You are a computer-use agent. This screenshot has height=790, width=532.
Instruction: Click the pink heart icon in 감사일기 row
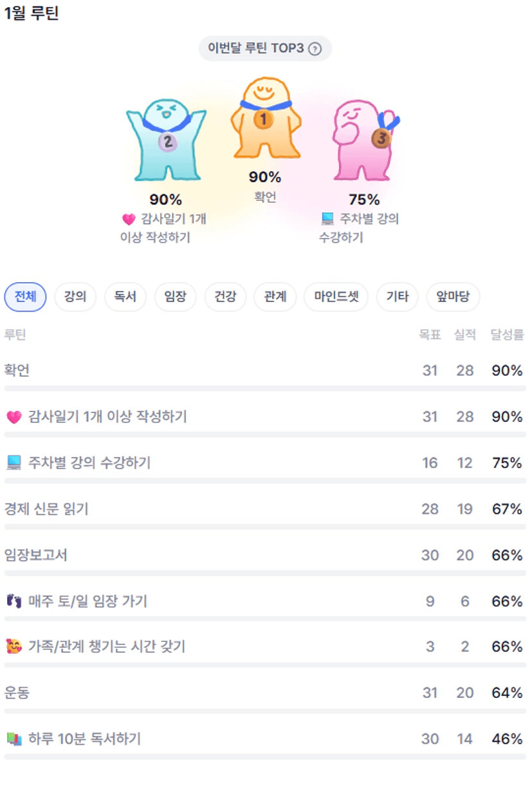tap(14, 417)
